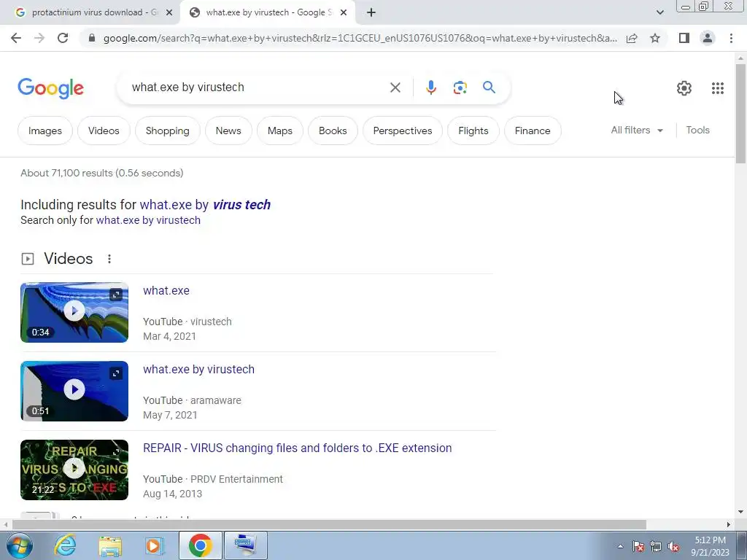The image size is (747, 560).
Task: Click scroll right arrow on horizontal scrollbar
Action: [x=729, y=525]
